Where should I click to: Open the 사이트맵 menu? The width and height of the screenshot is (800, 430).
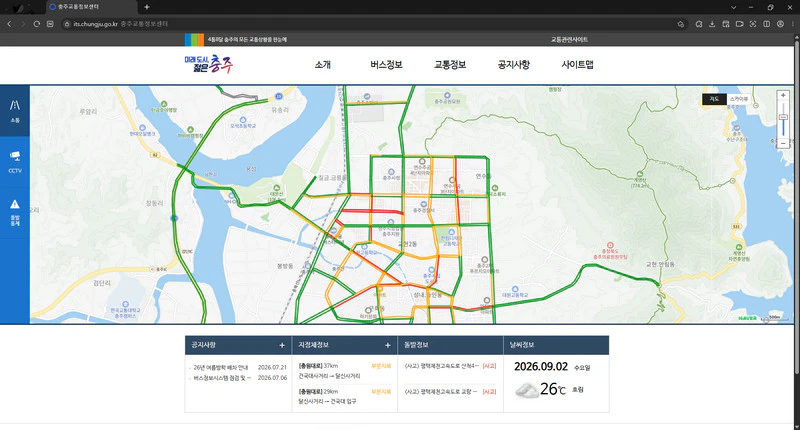point(577,65)
